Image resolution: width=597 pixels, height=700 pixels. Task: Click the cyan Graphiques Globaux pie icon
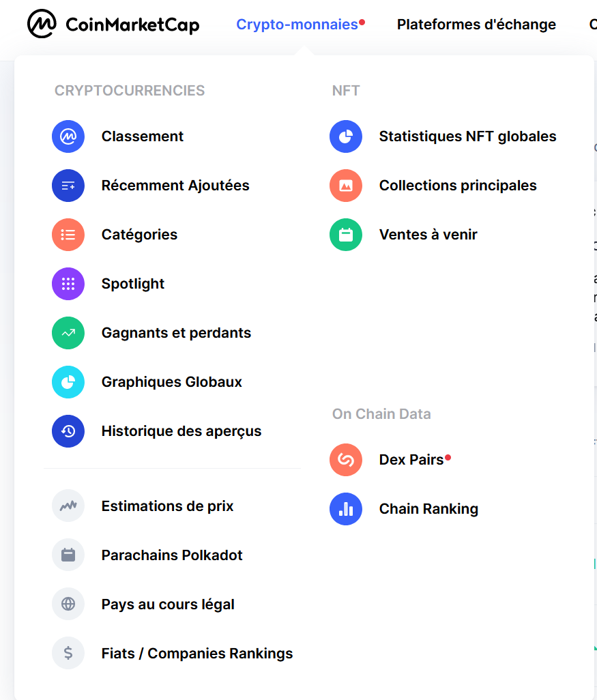pyautogui.click(x=68, y=382)
